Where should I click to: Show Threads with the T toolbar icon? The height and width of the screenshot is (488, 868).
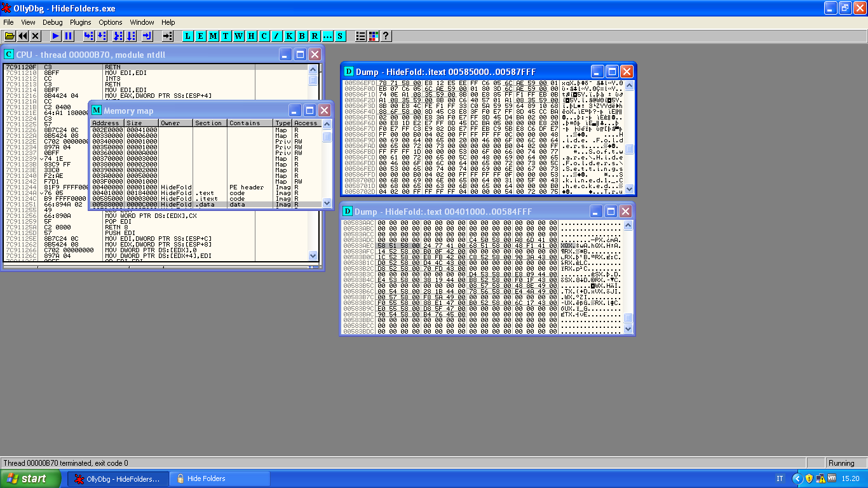[226, 36]
